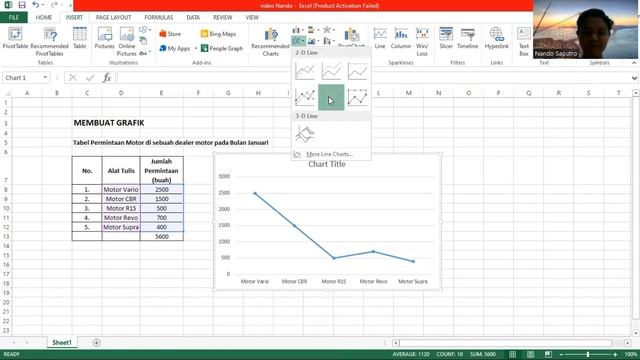Click the Chart Title text

coord(327,164)
